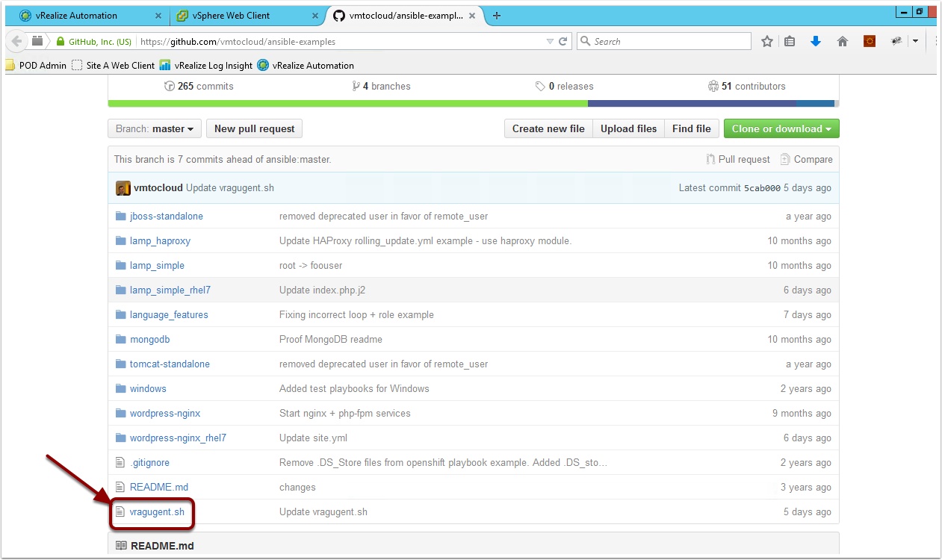Click the wordpress-nginx folder icon
942x560 pixels.
[121, 414]
